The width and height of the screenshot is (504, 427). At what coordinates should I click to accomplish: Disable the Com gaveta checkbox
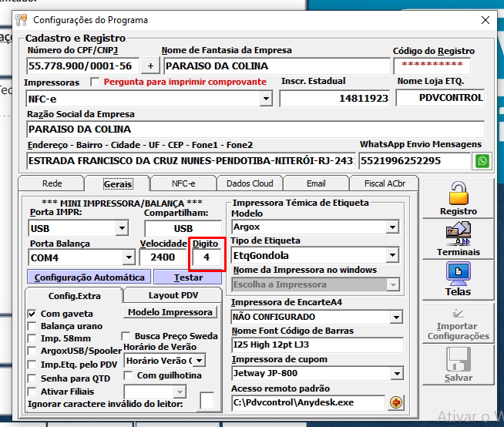tap(32, 314)
